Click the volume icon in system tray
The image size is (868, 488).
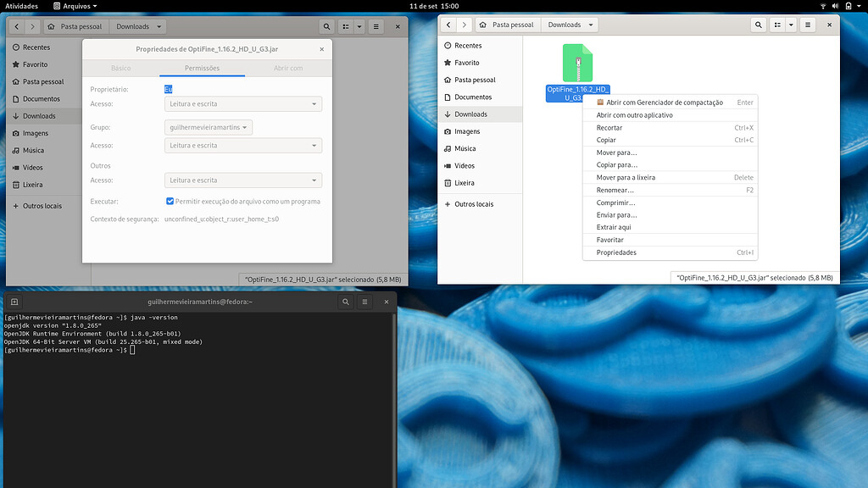(835, 6)
